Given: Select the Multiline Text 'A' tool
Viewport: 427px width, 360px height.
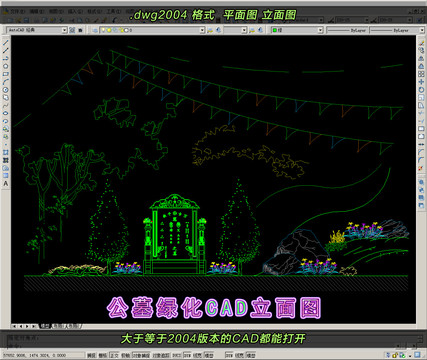Looking at the screenshot, I should (6, 184).
